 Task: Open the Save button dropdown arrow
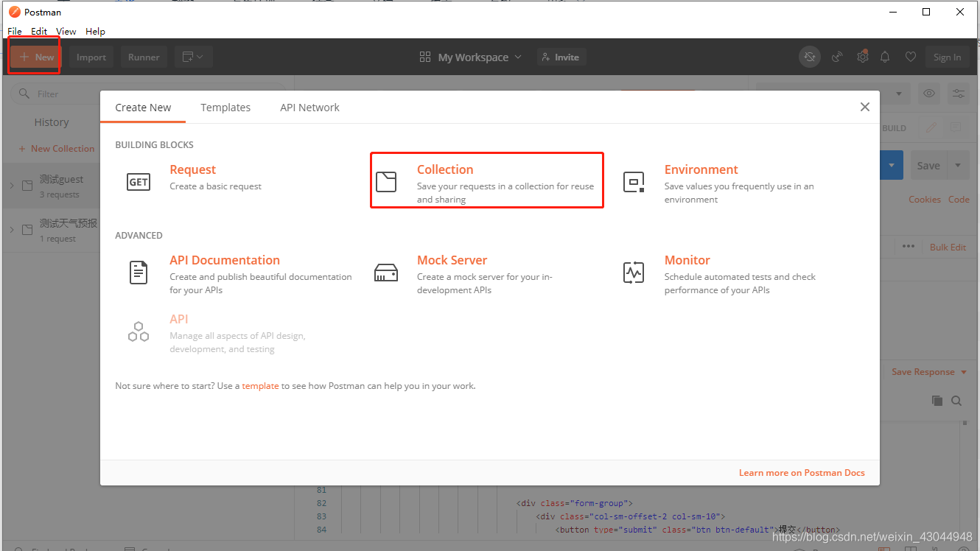pos(959,166)
